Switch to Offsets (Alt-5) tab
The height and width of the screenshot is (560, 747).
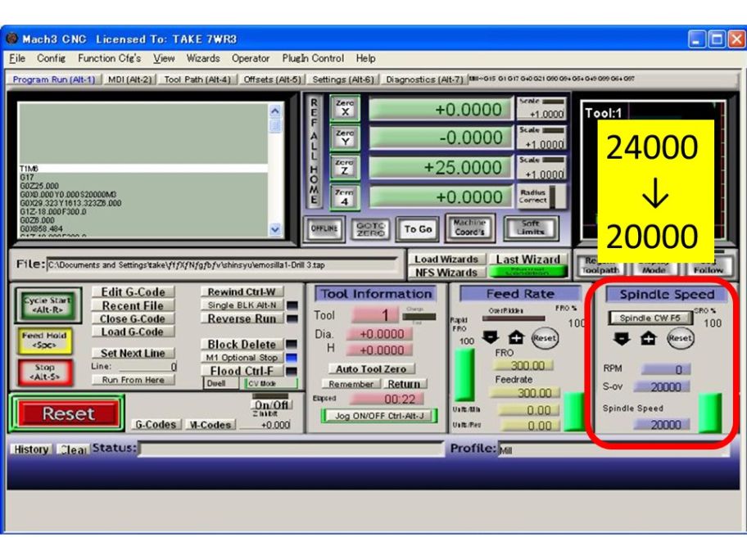pos(272,79)
